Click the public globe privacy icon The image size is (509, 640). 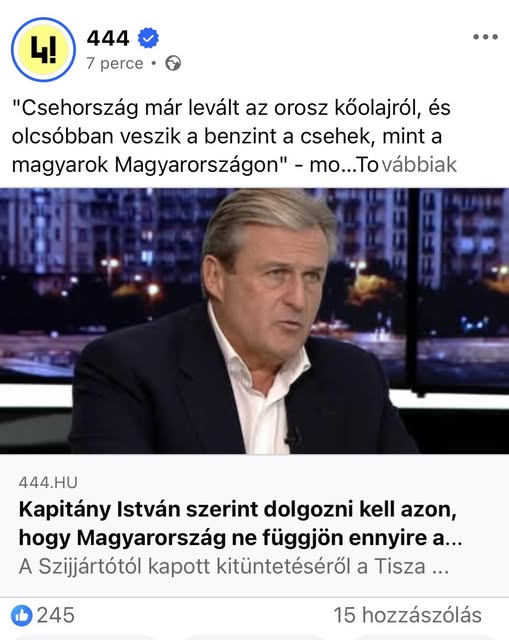pos(173,64)
